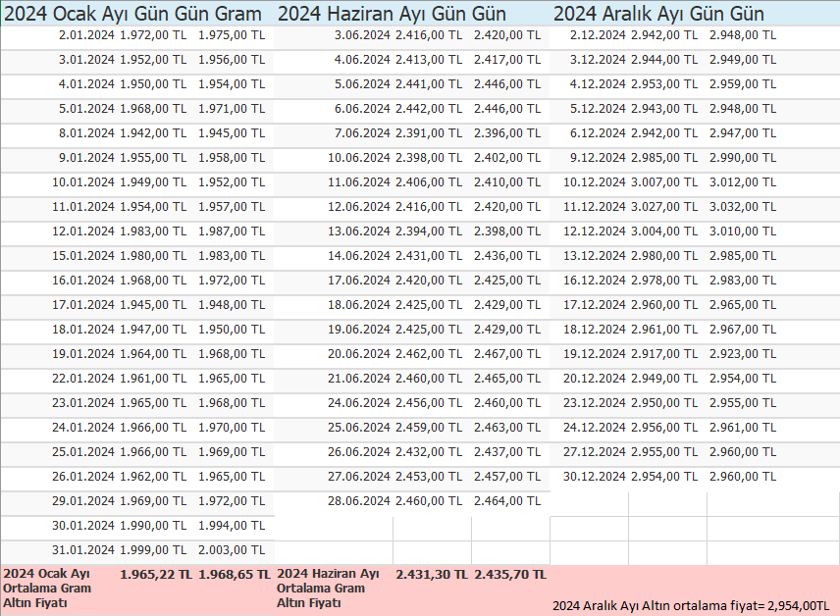The height and width of the screenshot is (616, 840).
Task: Select the date cell 20.06.2024
Action: (x=359, y=354)
